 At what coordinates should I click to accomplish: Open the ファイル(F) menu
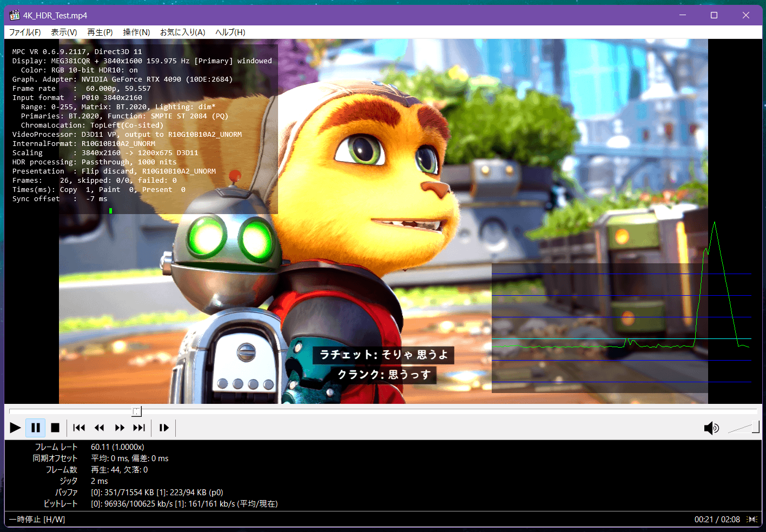click(x=25, y=32)
